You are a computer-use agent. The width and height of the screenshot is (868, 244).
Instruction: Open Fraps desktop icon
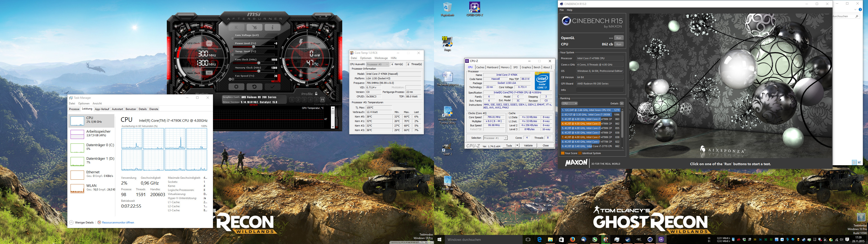[x=448, y=44]
